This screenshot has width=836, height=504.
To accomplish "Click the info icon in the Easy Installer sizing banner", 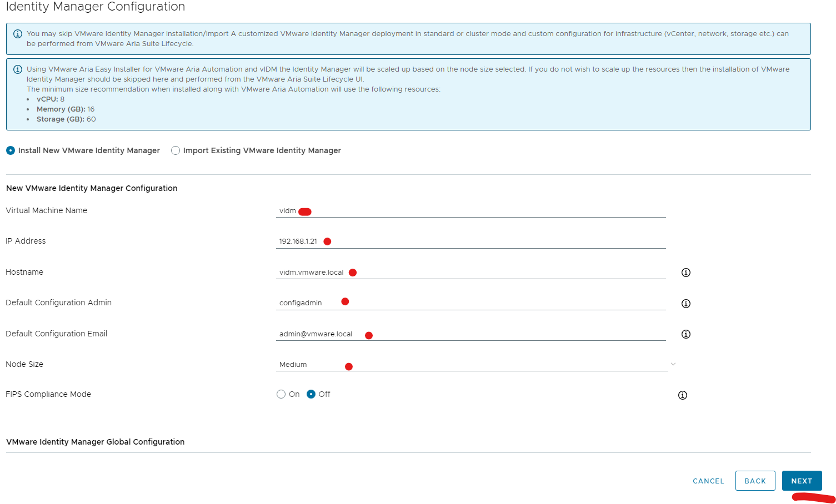I will [x=18, y=69].
